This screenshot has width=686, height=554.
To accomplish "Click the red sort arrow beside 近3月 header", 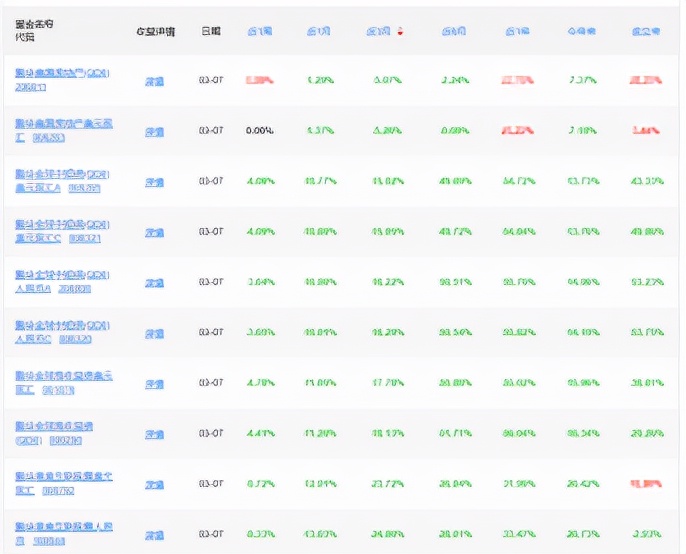I will click(400, 32).
